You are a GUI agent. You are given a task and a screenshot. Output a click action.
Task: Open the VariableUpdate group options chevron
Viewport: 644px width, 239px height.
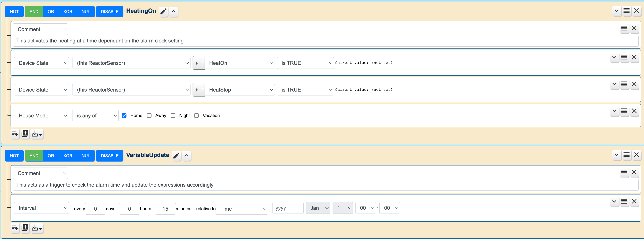coord(616,155)
